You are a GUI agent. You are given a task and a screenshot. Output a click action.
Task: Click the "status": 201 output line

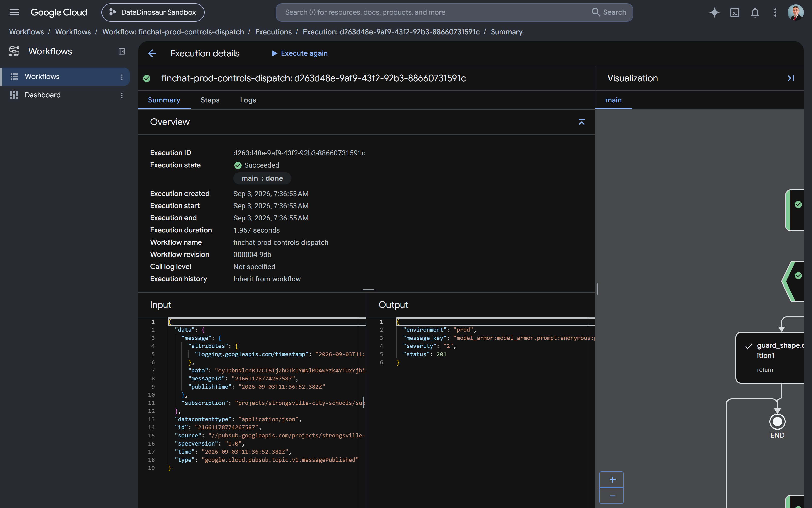425,354
